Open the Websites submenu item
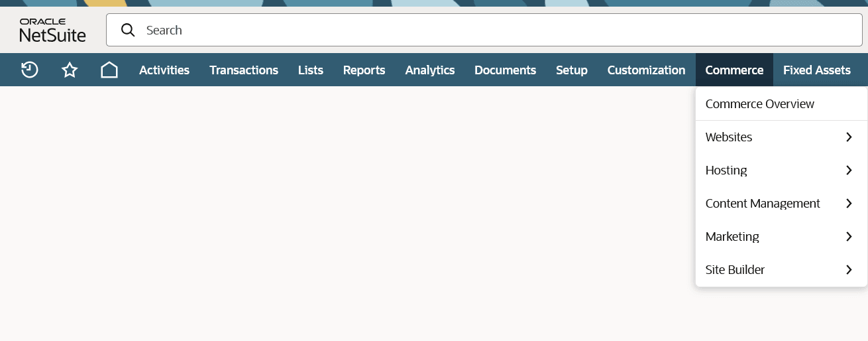 click(x=781, y=137)
